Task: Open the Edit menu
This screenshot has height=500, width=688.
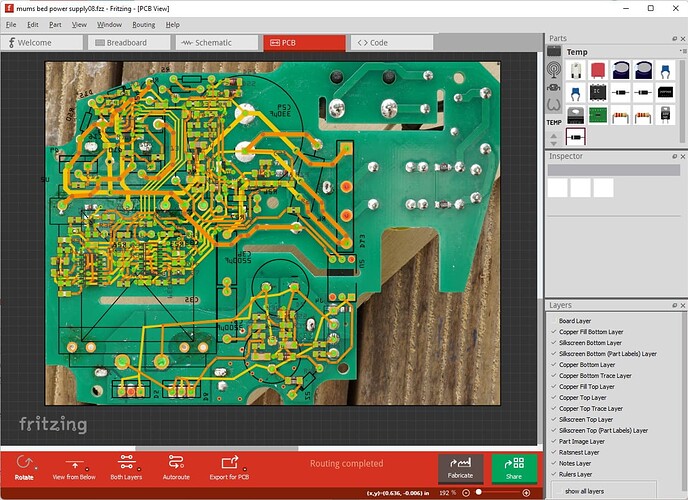Action: coord(33,25)
